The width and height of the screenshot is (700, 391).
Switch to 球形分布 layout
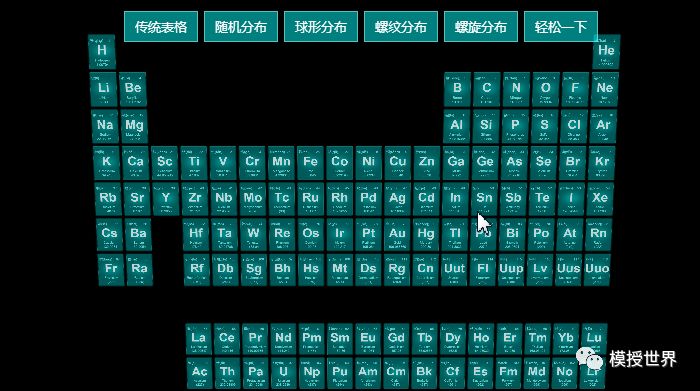click(x=321, y=27)
